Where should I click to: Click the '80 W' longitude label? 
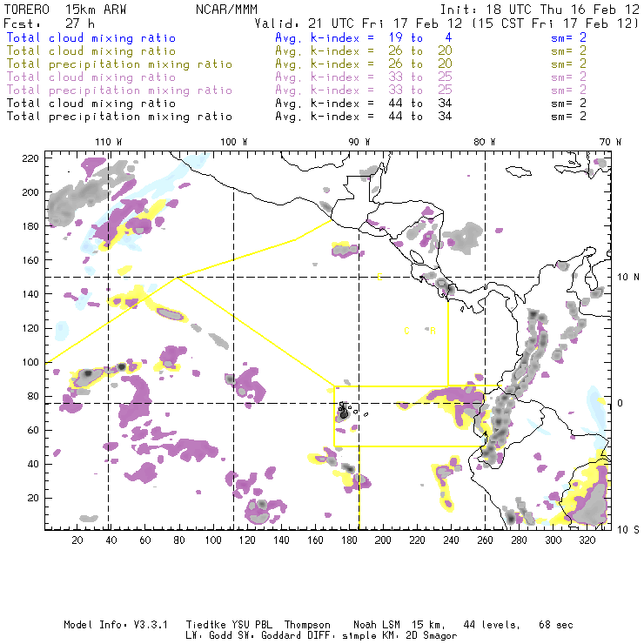click(484, 142)
